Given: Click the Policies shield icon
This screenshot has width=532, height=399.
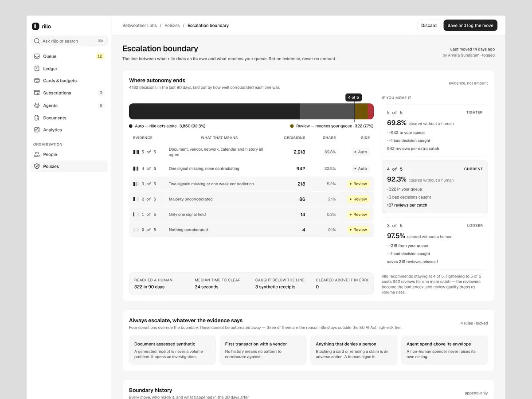Looking at the screenshot, I should coord(37,166).
